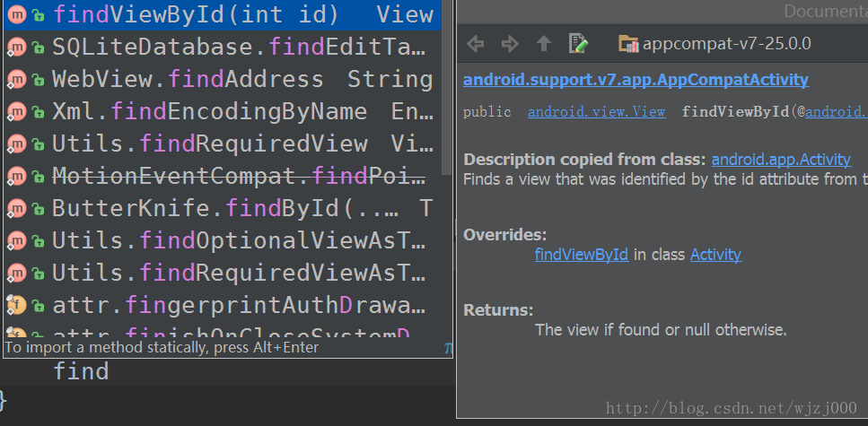Open android.support.v7.app.AppCompatActivity link
The image size is (868, 426).
click(x=636, y=80)
